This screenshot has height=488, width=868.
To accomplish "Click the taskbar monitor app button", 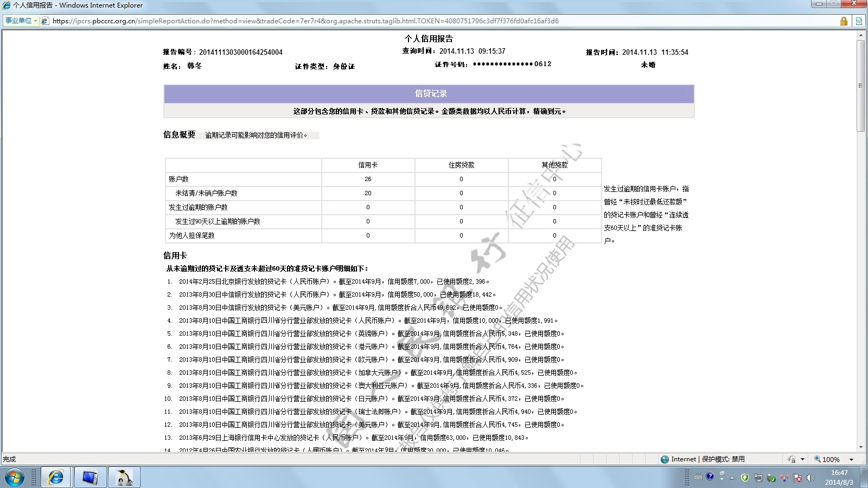I will 90,477.
